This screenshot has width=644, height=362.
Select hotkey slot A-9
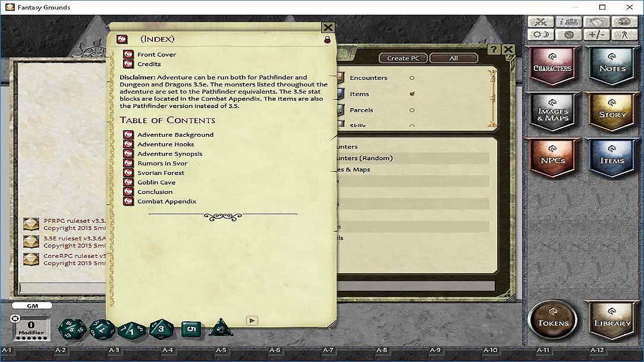click(x=436, y=350)
